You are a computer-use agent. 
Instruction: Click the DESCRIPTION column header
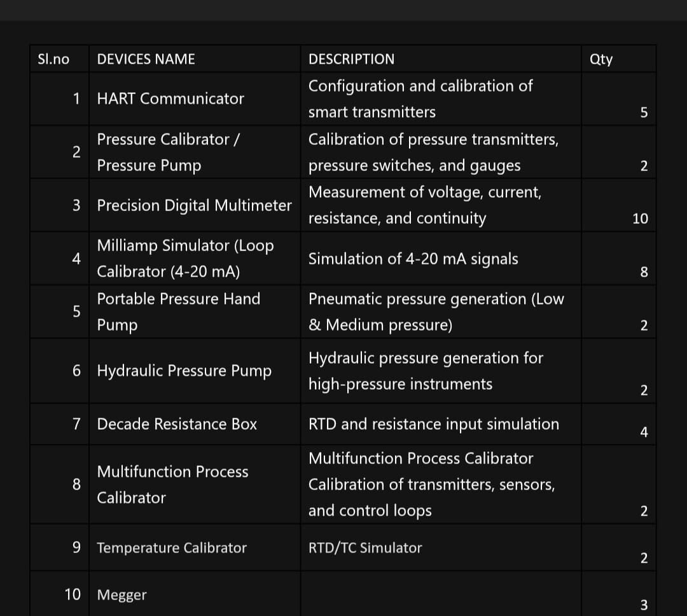(441, 58)
